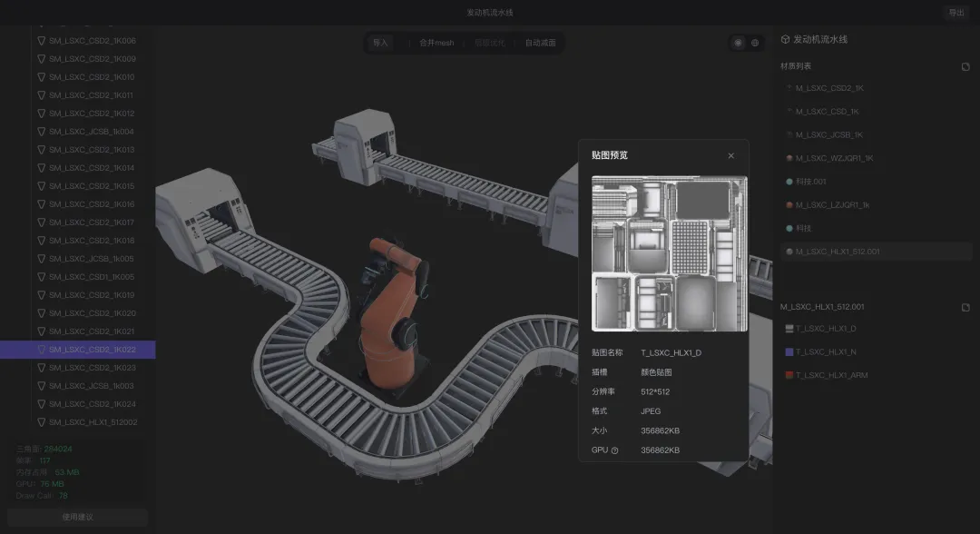
Task: Click mesh icon of selected SM_LSXC_CSD2_1K022
Action: 41,350
